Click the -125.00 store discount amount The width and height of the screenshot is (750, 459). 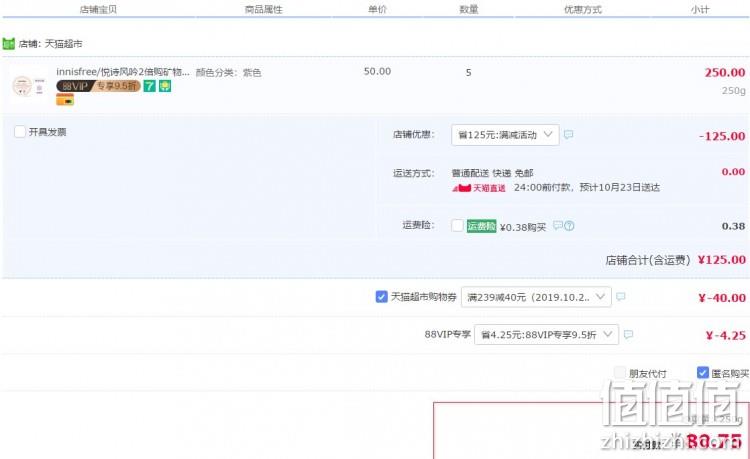click(722, 136)
